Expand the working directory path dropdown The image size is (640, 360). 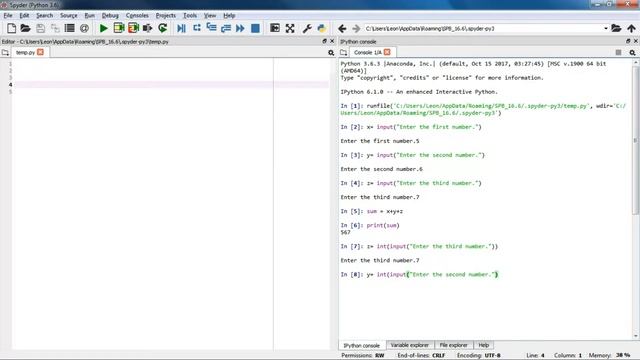[x=606, y=29]
